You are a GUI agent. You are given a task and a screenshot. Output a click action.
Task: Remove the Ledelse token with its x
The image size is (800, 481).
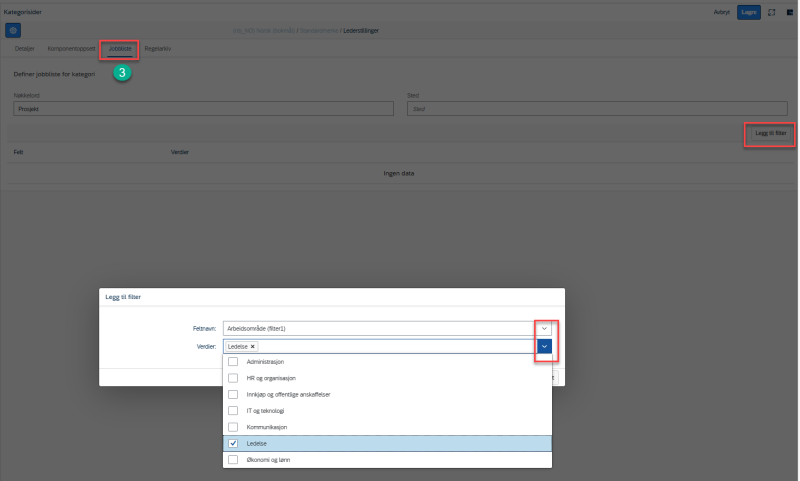tap(252, 346)
